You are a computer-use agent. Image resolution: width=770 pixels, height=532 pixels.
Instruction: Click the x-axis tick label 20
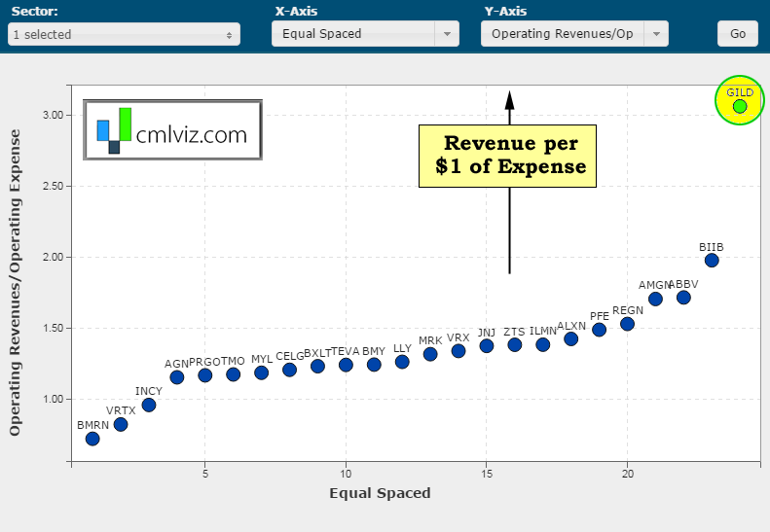pyautogui.click(x=628, y=474)
